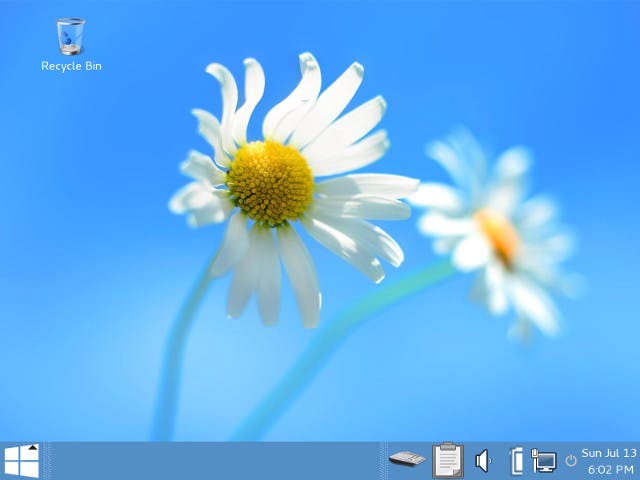The width and height of the screenshot is (640, 480).
Task: Click the Sun Jul 13 clock date
Action: 609,453
